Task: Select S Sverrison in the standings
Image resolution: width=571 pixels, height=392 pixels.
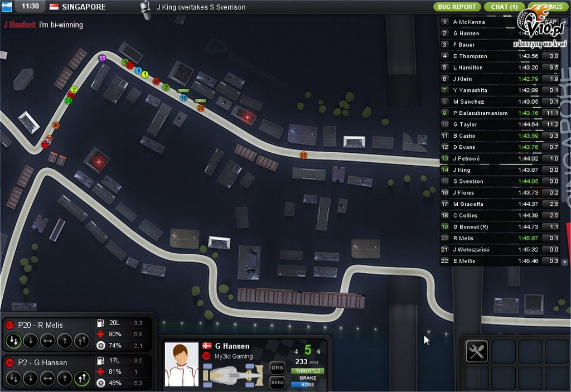Action: 500,181
